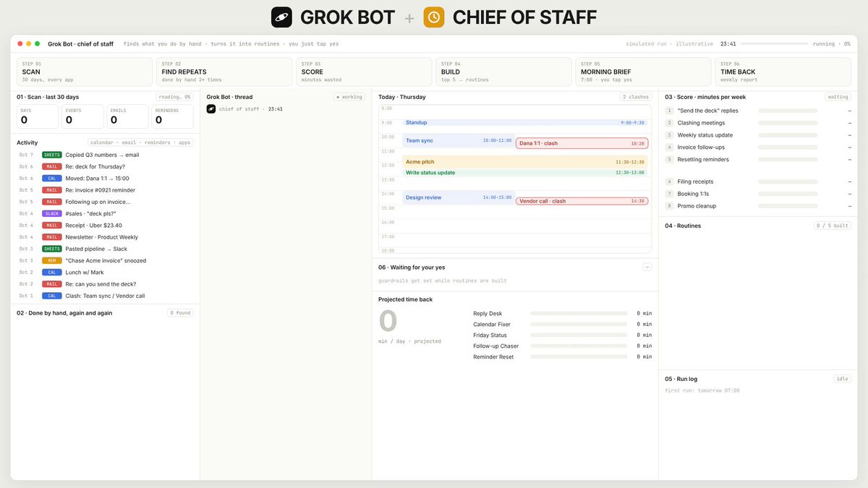The width and height of the screenshot is (868, 488).
Task: Collapse the Waiting for your yes panel
Action: [x=647, y=267]
